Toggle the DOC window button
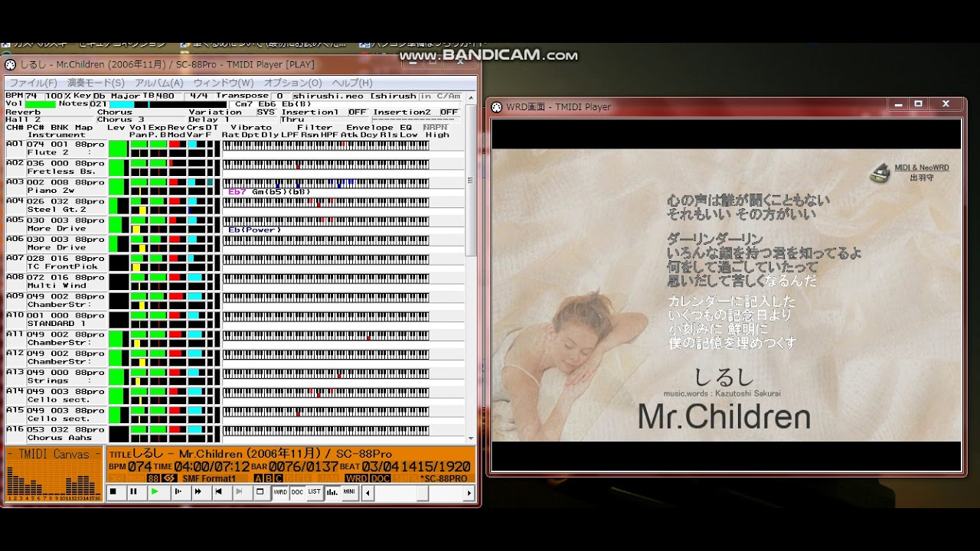Image resolution: width=980 pixels, height=551 pixels. click(x=297, y=492)
